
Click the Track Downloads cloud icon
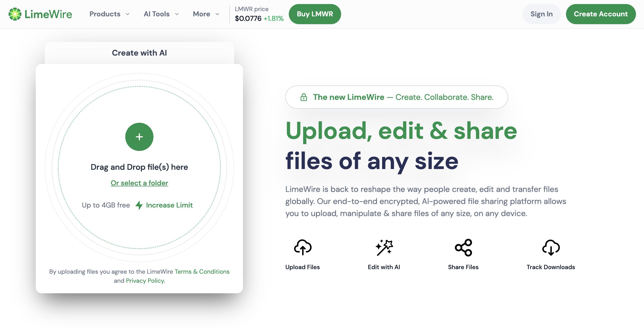[551, 248]
